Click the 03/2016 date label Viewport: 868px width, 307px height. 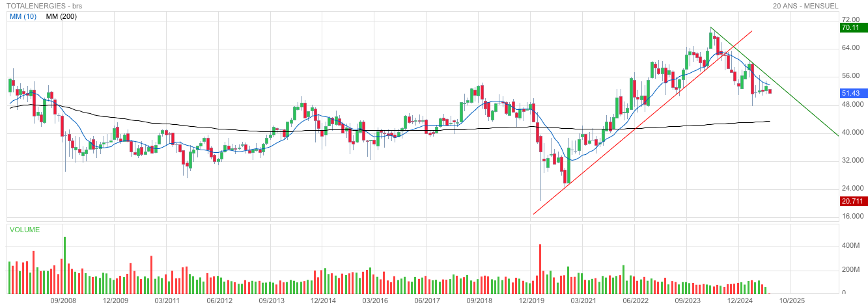pyautogui.click(x=376, y=301)
